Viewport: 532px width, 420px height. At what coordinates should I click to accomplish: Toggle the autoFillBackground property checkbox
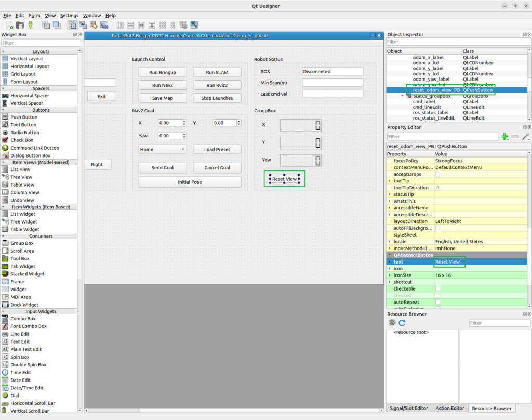point(437,228)
